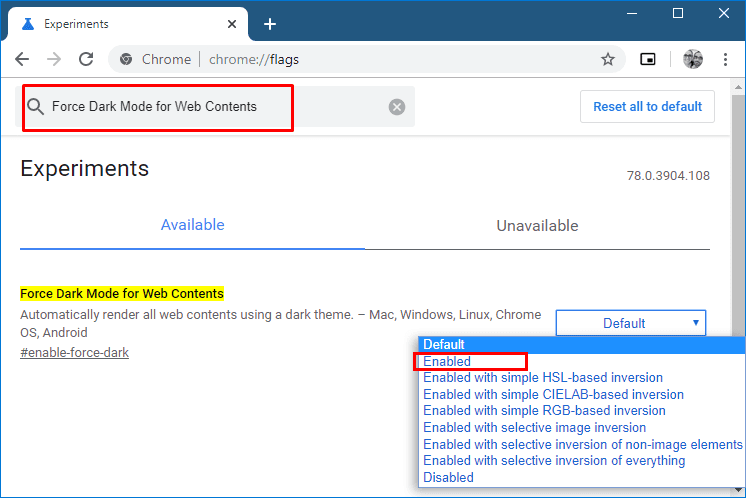Click the Chrome site info icon
The height and width of the screenshot is (498, 746).
coord(126,59)
